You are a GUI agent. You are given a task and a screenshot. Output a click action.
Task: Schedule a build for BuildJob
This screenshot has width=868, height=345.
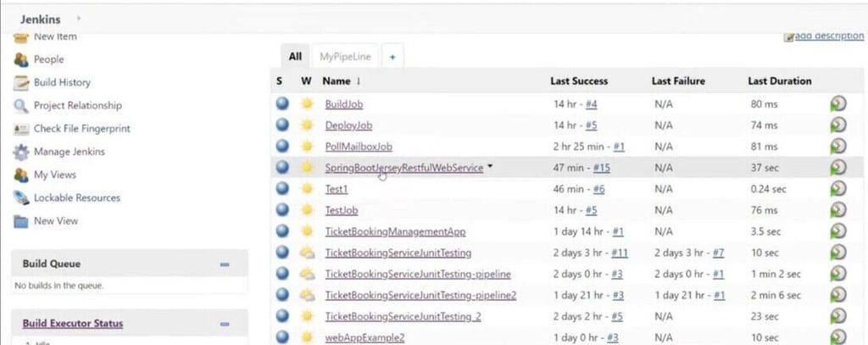coord(838,104)
